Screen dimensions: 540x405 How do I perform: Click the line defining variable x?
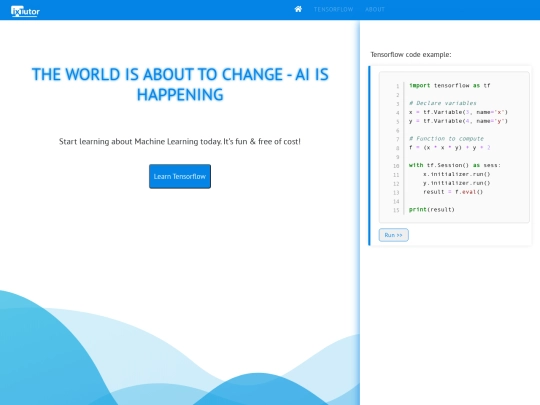(x=458, y=112)
